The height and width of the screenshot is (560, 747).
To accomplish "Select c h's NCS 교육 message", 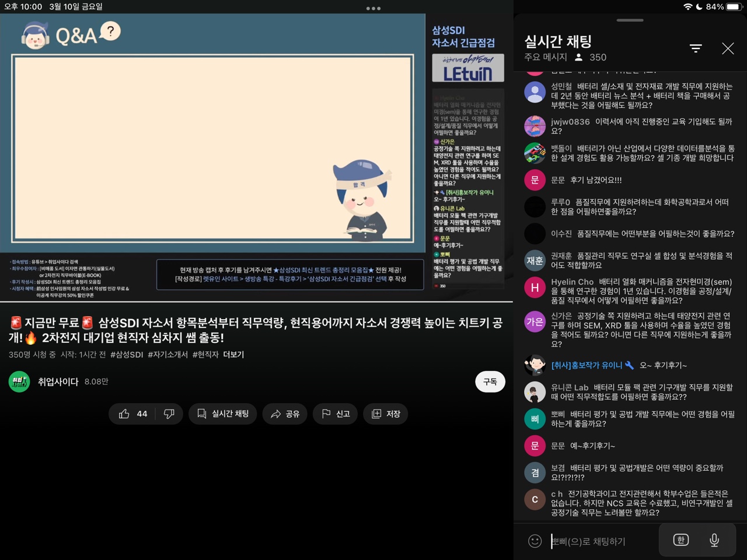I will pos(642,503).
